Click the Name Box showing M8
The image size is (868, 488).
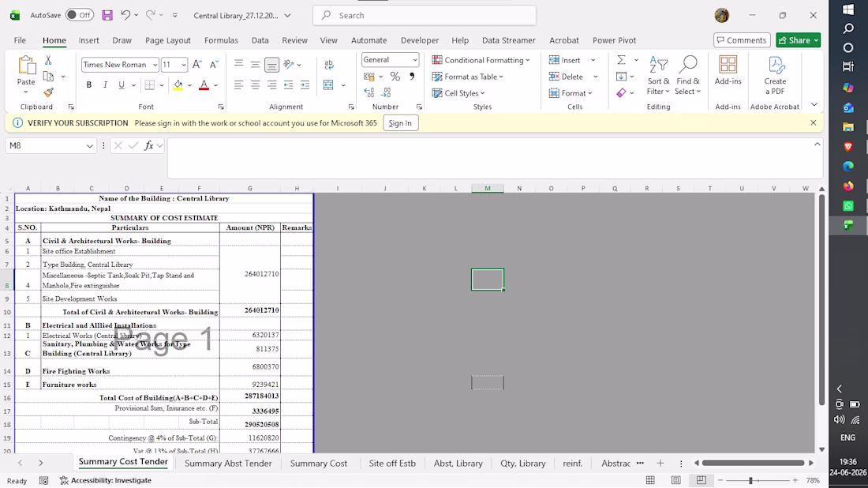coord(50,145)
